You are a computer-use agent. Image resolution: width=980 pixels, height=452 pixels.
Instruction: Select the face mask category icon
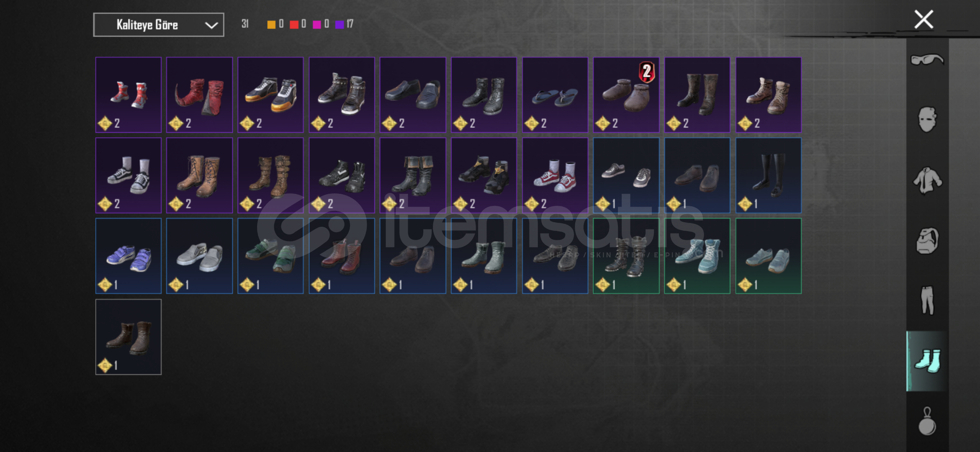tap(927, 120)
